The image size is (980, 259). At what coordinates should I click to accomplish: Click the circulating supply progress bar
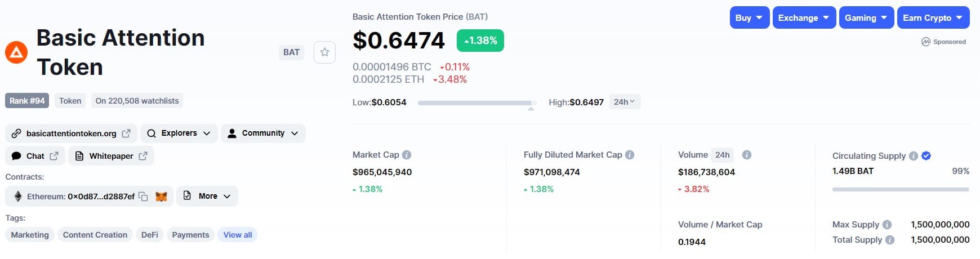pos(901,190)
